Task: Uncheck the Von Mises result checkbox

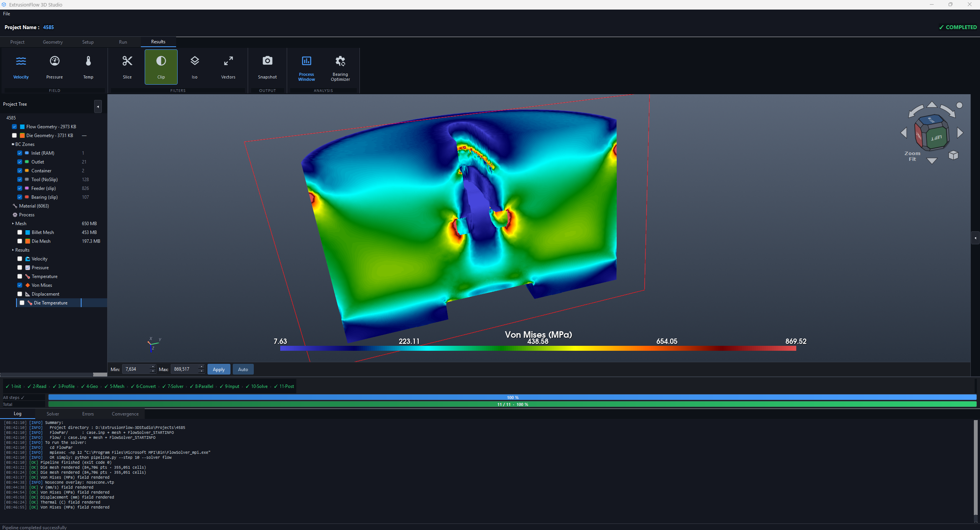Action: (20, 285)
